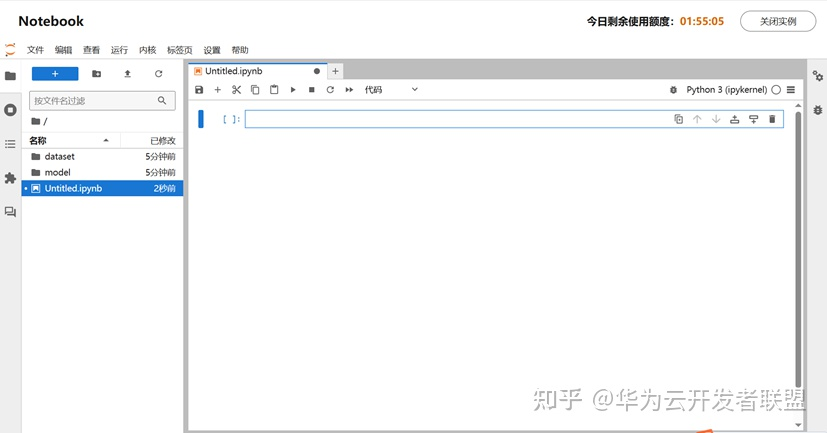Open the property inspector gears icon
This screenshot has height=433, width=827.
click(817, 75)
